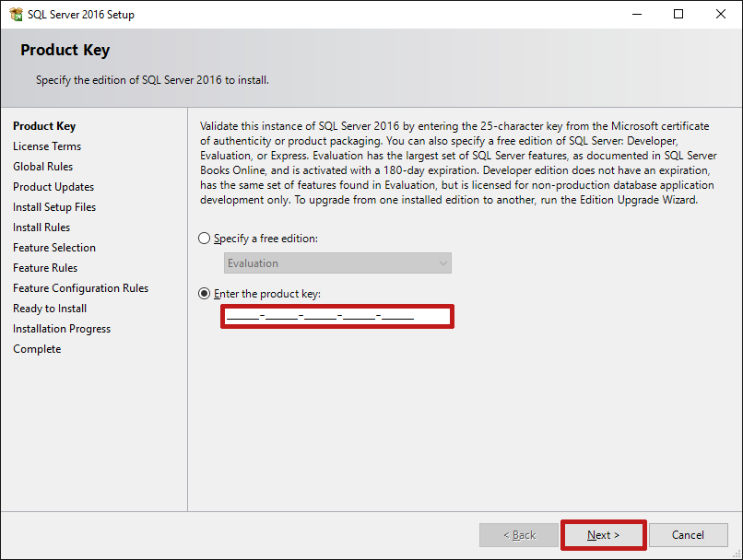Jump to Install Setup Files step
This screenshot has height=560, width=743.
pyautogui.click(x=54, y=207)
